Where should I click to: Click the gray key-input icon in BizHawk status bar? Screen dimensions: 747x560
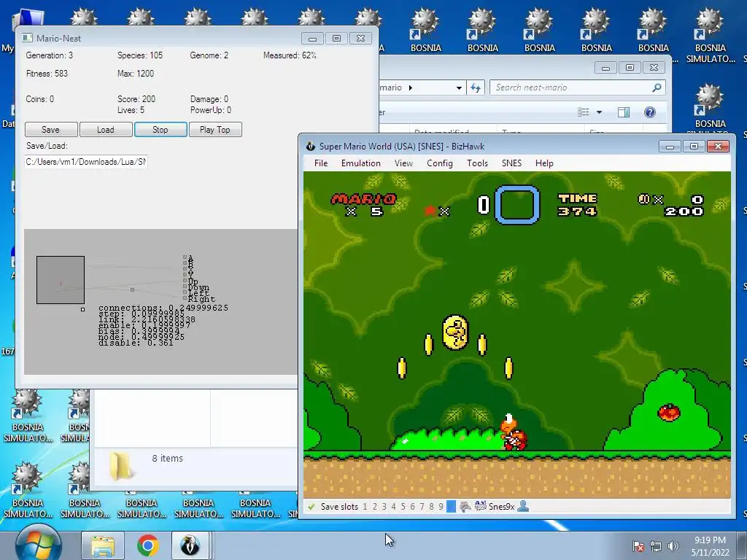[465, 507]
